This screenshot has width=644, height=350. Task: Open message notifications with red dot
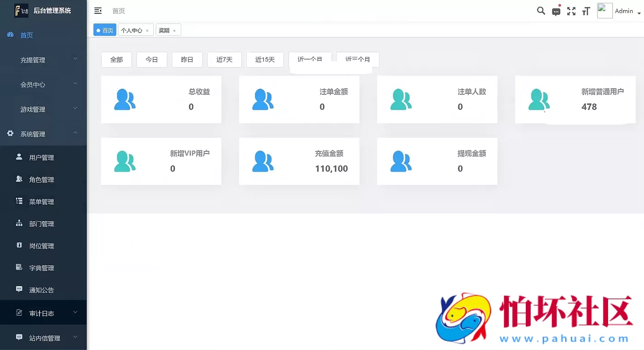click(x=556, y=11)
